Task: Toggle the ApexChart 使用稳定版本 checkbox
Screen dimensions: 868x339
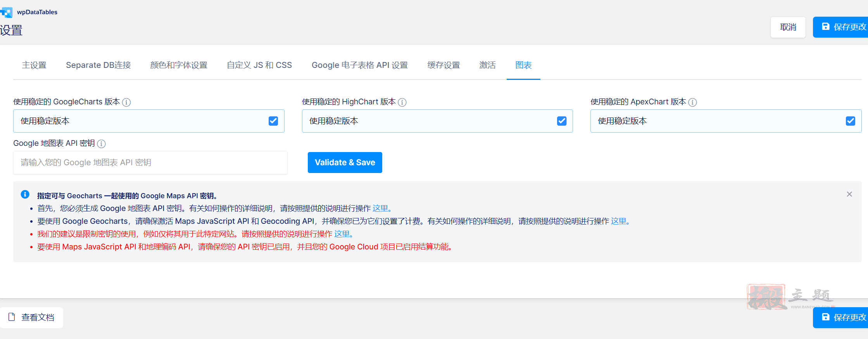Action: pos(851,121)
